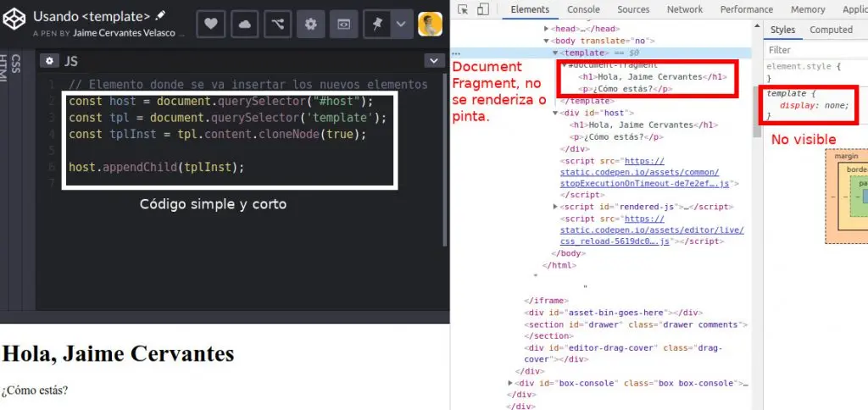Image resolution: width=868 pixels, height=410 pixels.
Task: Open the Elements tab in DevTools
Action: [530, 9]
